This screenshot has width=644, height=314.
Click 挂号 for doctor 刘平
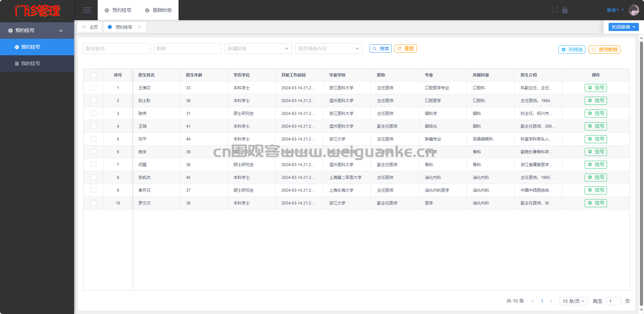click(x=596, y=139)
